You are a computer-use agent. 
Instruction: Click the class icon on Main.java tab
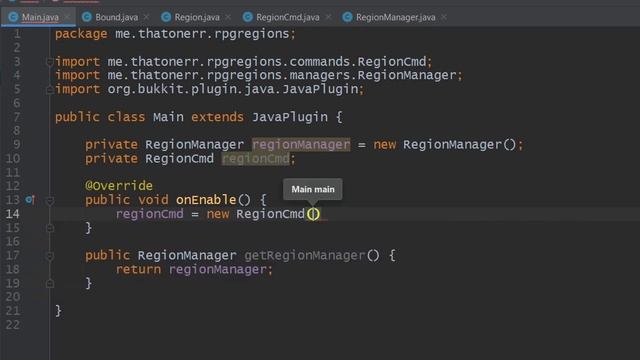click(13, 17)
